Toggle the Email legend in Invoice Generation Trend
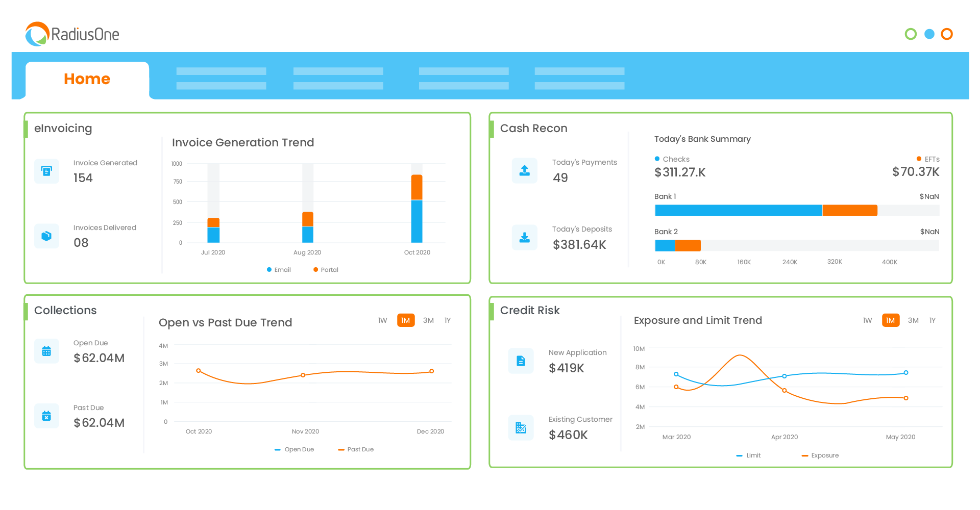This screenshot has width=980, height=510. [279, 269]
